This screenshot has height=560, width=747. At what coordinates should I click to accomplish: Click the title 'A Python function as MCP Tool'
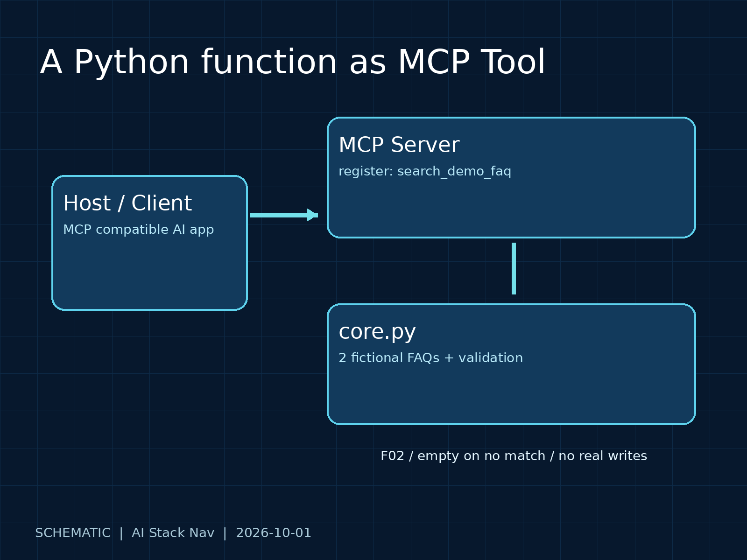click(293, 63)
